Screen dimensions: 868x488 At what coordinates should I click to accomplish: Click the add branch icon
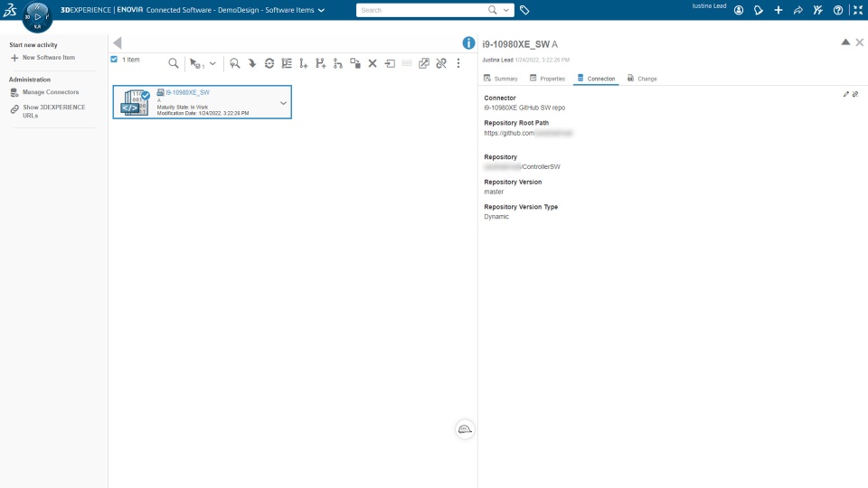pos(320,63)
